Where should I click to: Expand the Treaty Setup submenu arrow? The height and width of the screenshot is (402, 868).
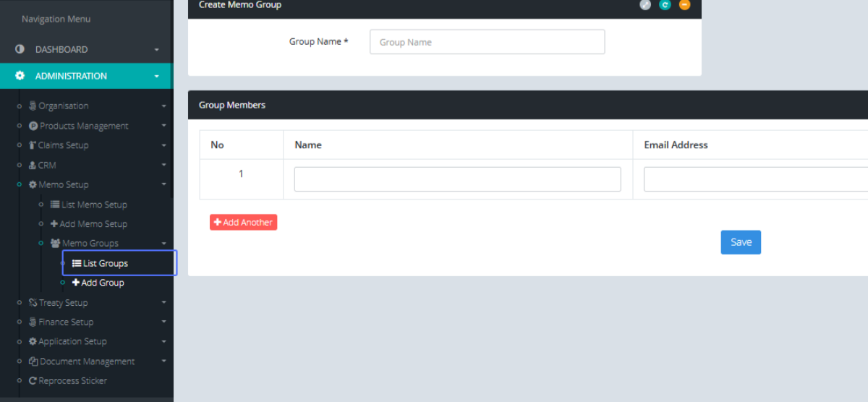click(x=163, y=303)
